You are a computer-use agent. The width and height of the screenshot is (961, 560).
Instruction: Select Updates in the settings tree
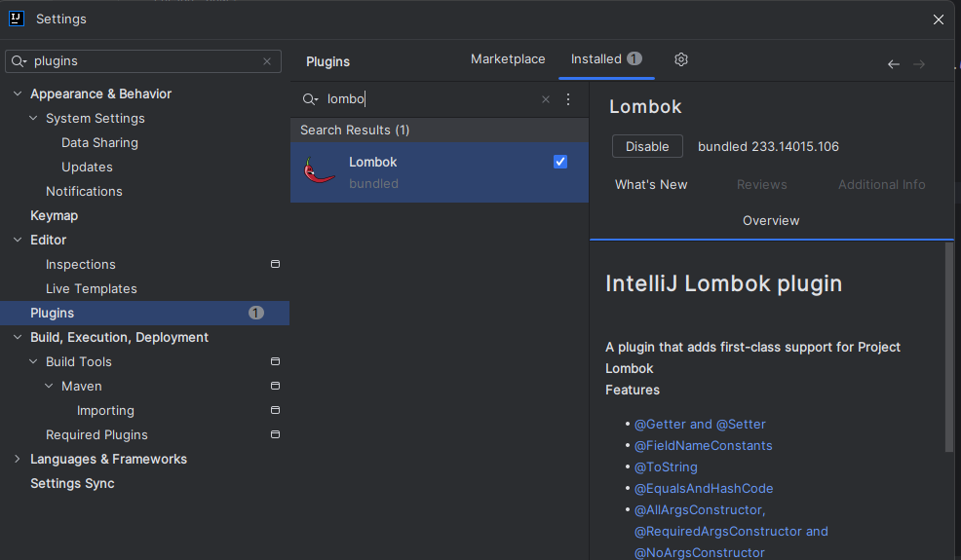[87, 167]
